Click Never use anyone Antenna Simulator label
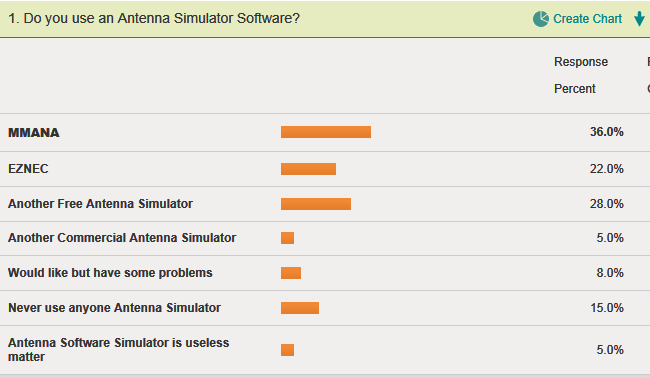650x378 pixels. 114,308
